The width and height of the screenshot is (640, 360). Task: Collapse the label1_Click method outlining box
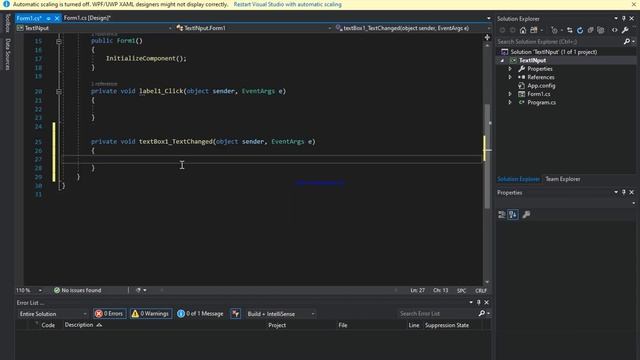coord(59,91)
